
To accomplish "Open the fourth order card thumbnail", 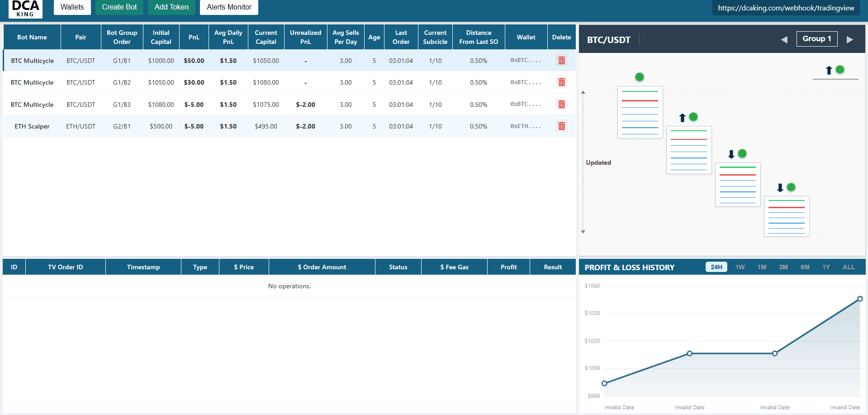I will [x=787, y=216].
